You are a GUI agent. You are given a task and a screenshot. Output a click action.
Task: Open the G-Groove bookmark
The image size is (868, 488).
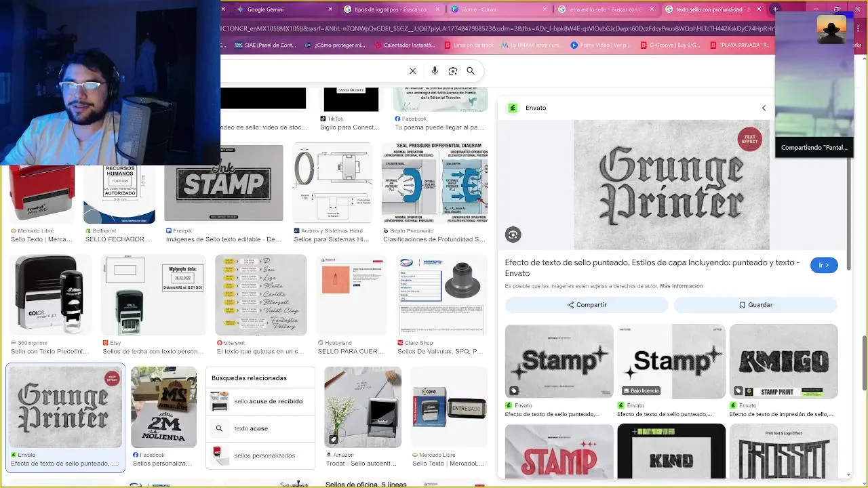[x=671, y=45]
